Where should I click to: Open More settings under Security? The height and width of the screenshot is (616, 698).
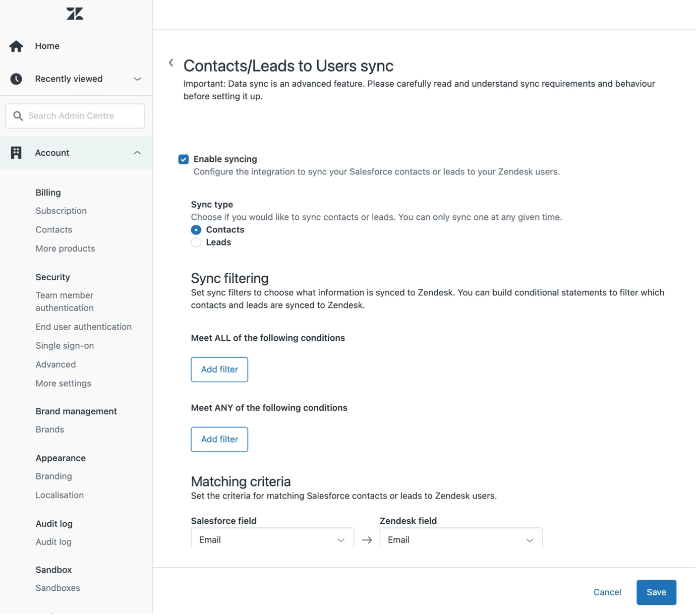(x=64, y=385)
